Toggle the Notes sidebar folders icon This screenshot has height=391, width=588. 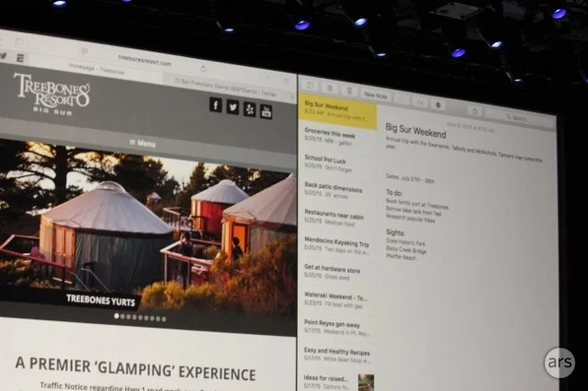click(x=311, y=84)
